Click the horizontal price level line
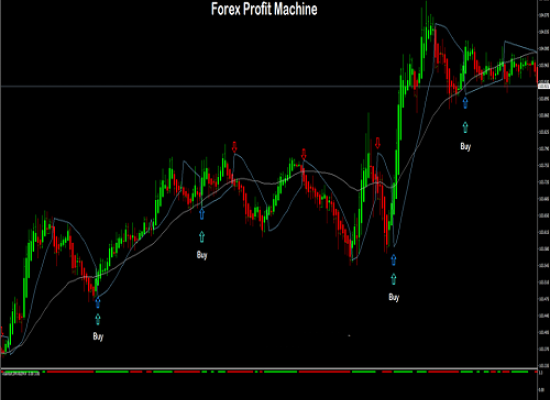Viewport: 550px width, 400px height. [269, 86]
